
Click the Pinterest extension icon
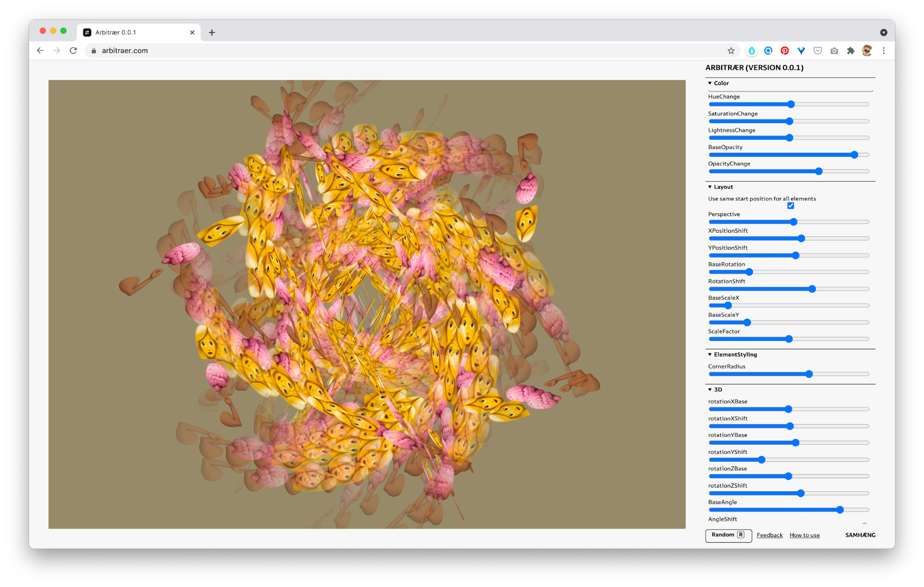[784, 50]
